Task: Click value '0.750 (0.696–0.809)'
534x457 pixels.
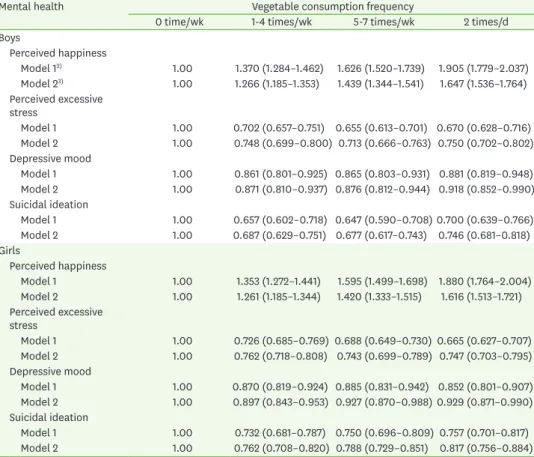Action: 384,433
